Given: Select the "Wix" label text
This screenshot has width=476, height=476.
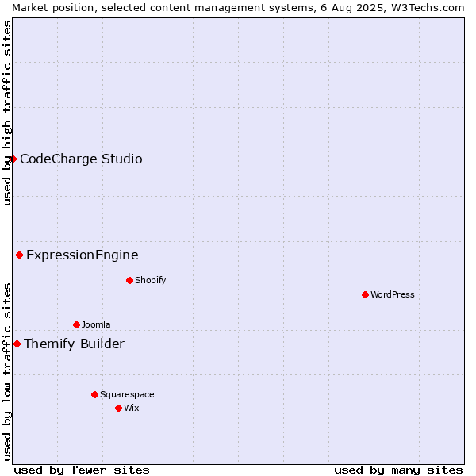Looking at the screenshot, I should pyautogui.click(x=131, y=408).
